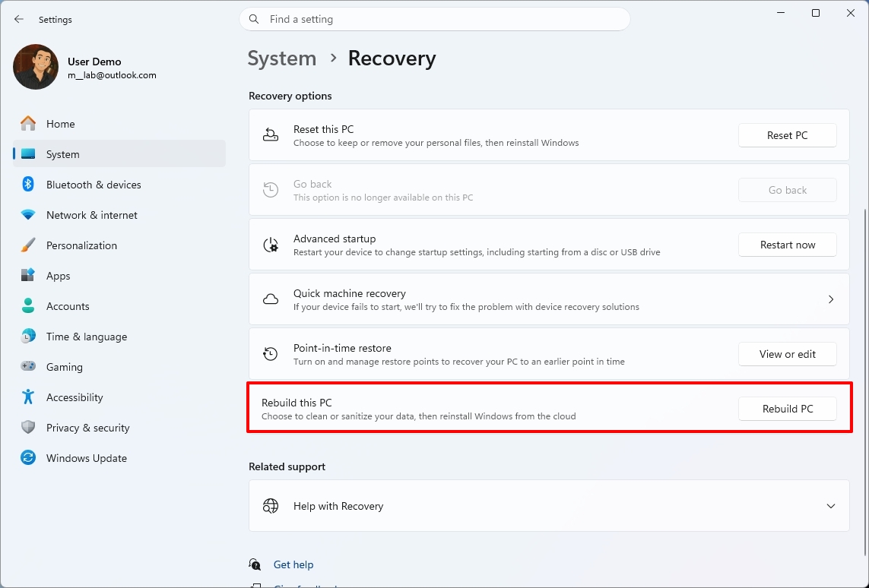Image resolution: width=869 pixels, height=588 pixels.
Task: Click the Reset this PC icon
Action: click(271, 135)
